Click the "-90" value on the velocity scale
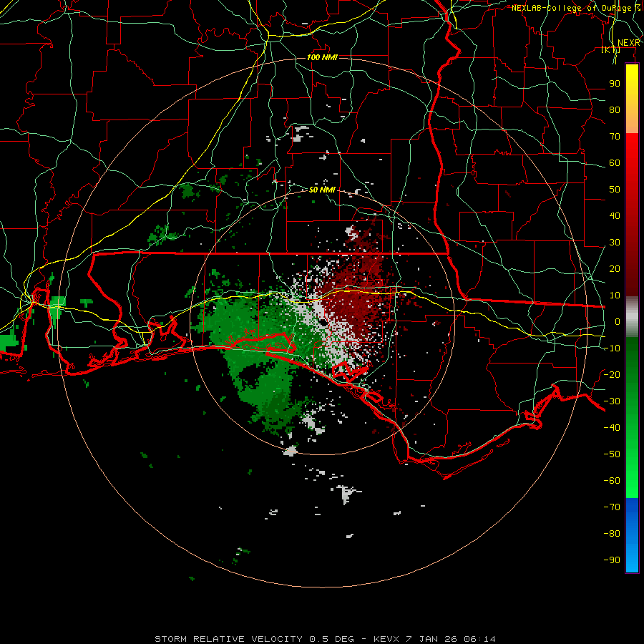Image resolution: width=644 pixels, height=644 pixels. [x=612, y=560]
